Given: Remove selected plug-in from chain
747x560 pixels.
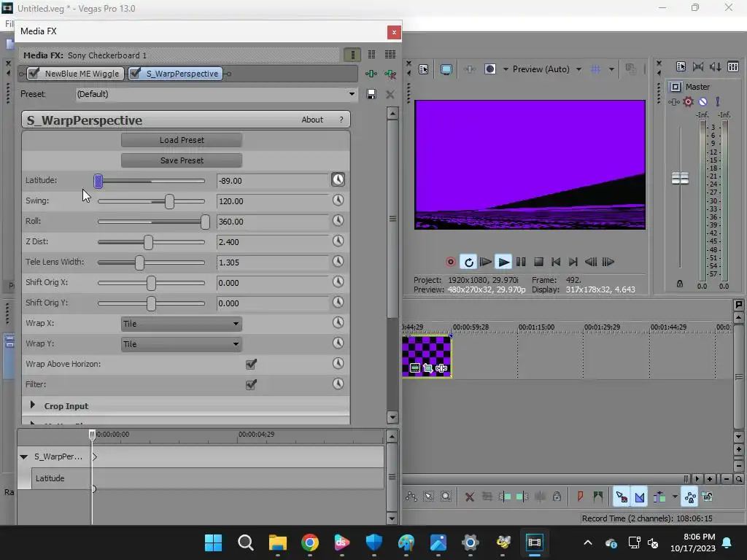Looking at the screenshot, I should pos(390,74).
